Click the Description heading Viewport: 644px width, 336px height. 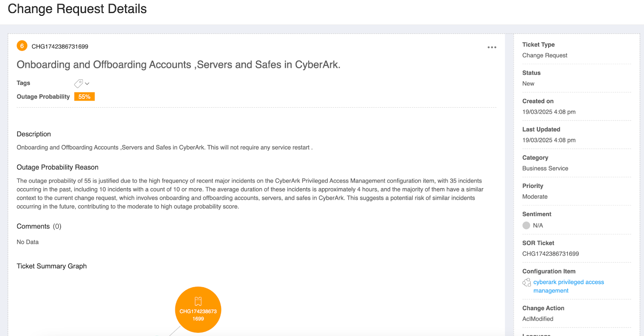point(34,134)
